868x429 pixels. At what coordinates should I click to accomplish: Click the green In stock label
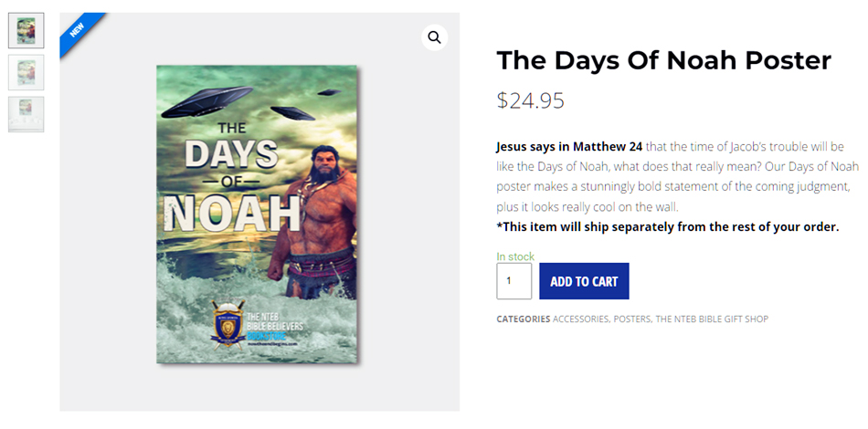(x=515, y=256)
